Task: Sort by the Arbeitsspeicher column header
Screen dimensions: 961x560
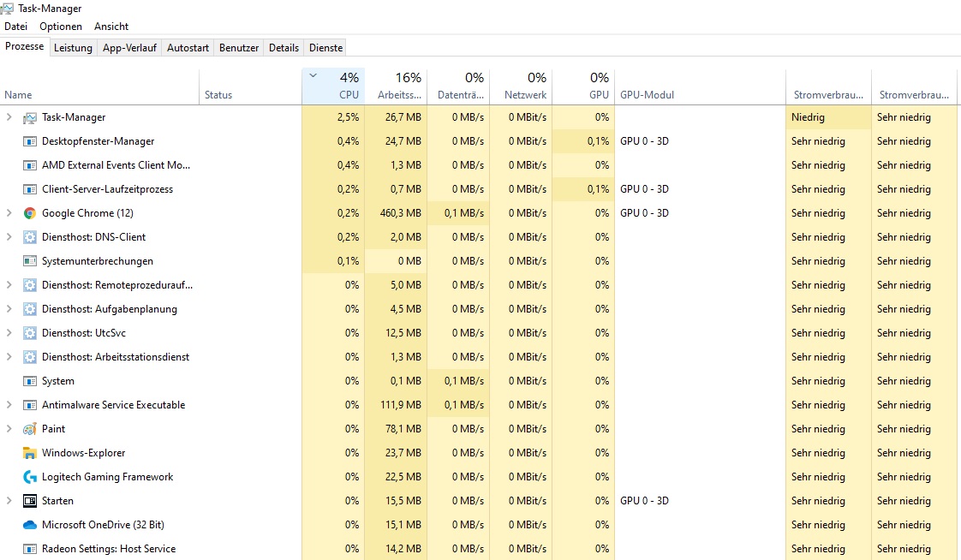Action: [396, 86]
